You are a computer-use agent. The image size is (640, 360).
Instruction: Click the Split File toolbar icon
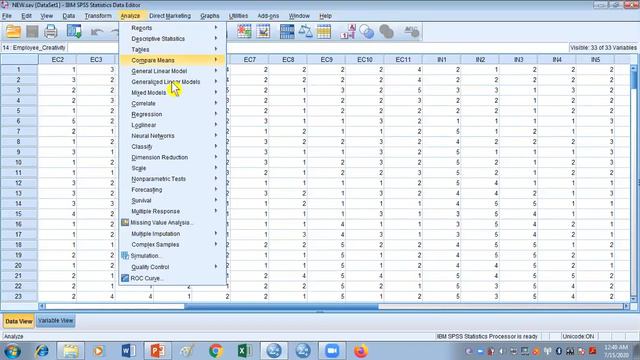287,31
